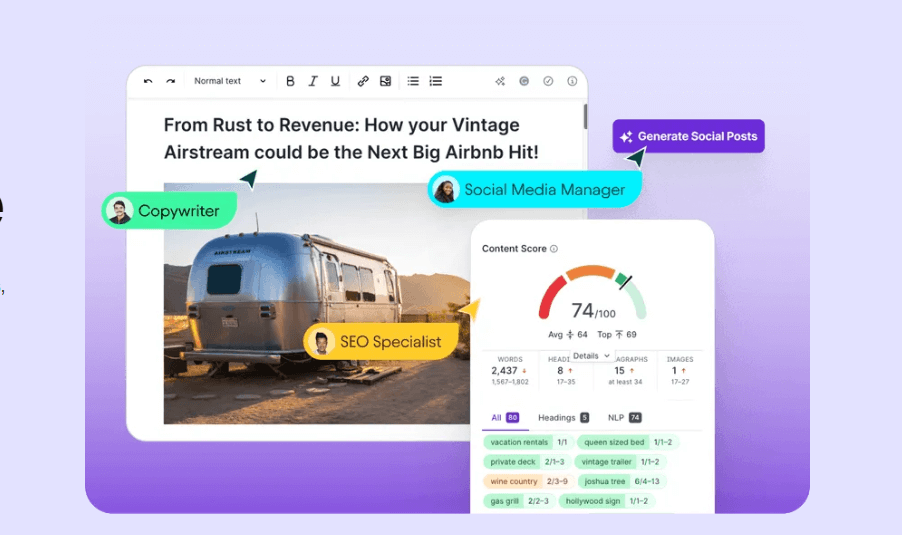This screenshot has height=535, width=902.
Task: Click the article title 'From Rust to Revenue'
Action: pos(351,139)
